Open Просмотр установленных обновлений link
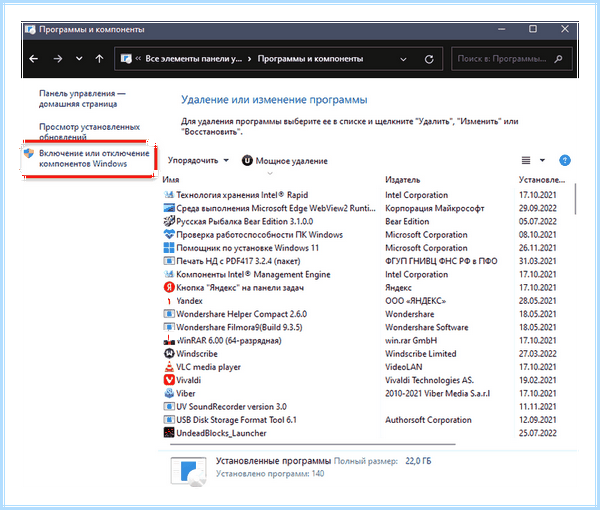The width and height of the screenshot is (600, 510). click(x=90, y=131)
